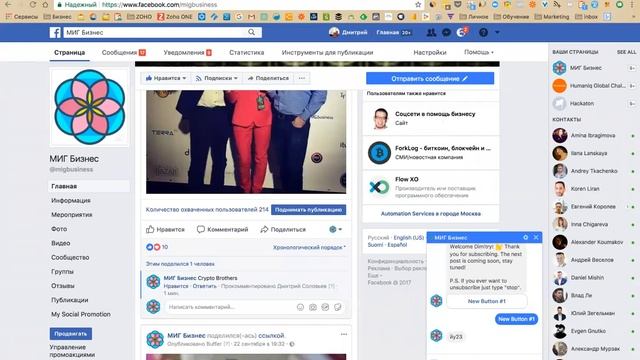Reload the page with browser refresh icon
This screenshot has width=640, height=360.
pos(33,5)
